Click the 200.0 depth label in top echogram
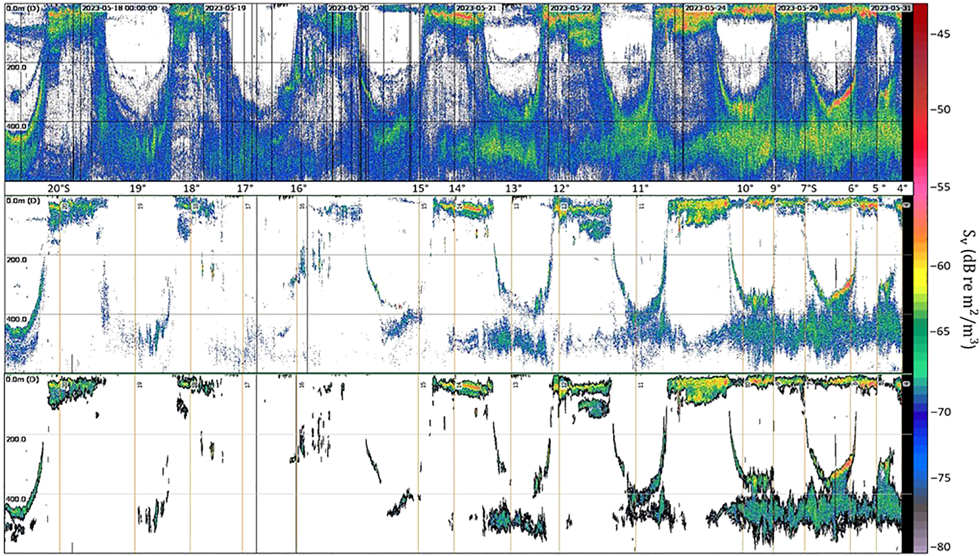Image resolution: width=980 pixels, height=556 pixels. click(17, 67)
